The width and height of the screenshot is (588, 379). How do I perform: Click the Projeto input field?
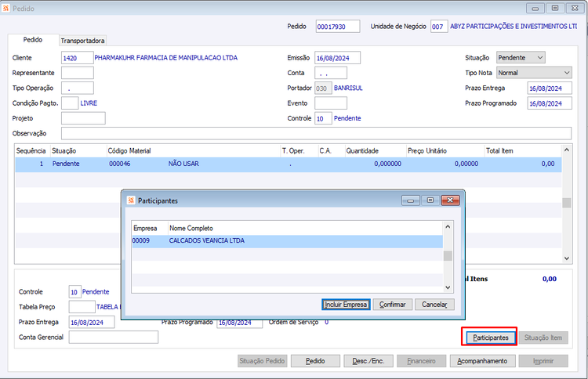click(83, 118)
